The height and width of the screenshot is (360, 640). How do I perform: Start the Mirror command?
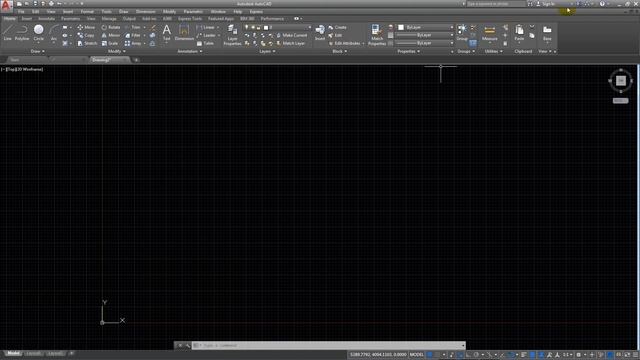(x=111, y=36)
